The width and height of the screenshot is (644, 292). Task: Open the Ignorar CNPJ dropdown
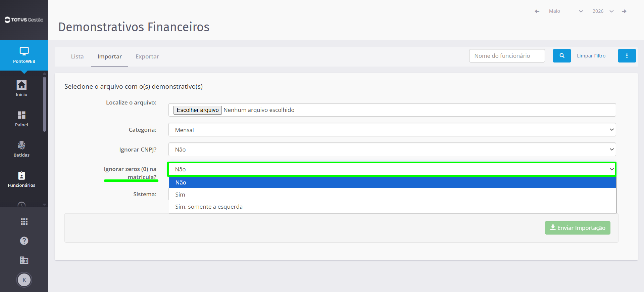pos(392,150)
